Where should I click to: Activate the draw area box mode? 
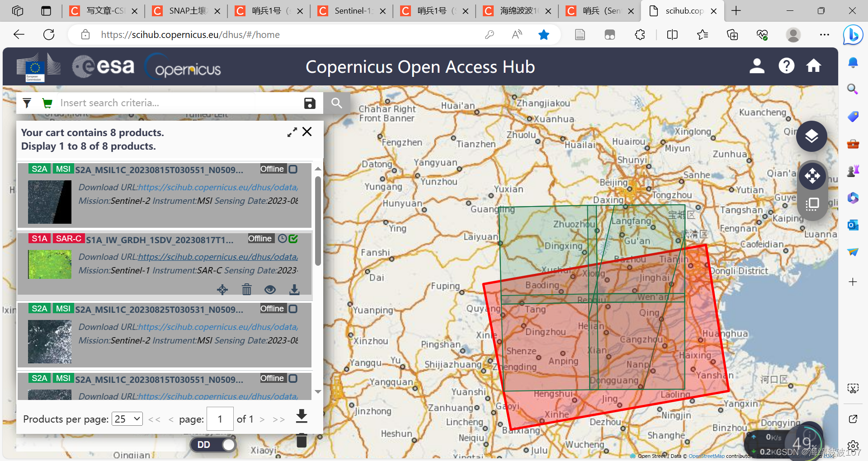[812, 204]
